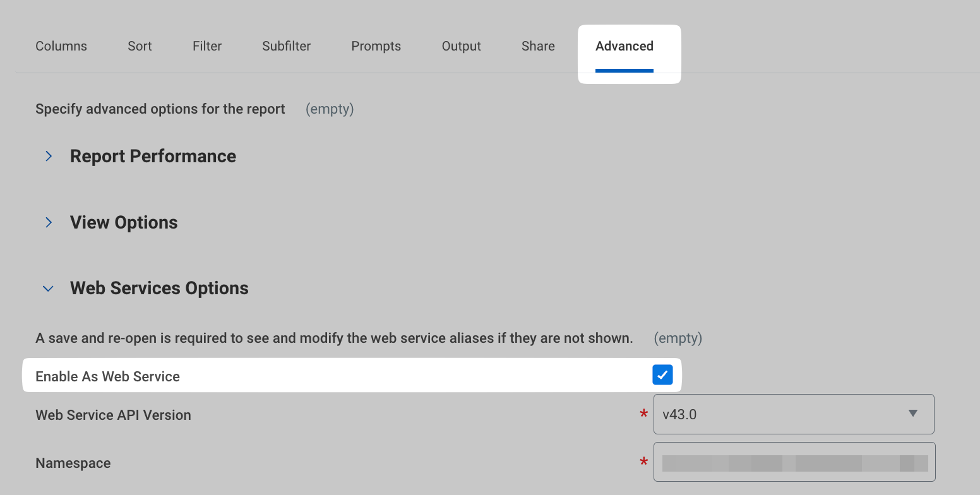
Task: Collapse Web Services Options with its chevron
Action: tap(48, 289)
